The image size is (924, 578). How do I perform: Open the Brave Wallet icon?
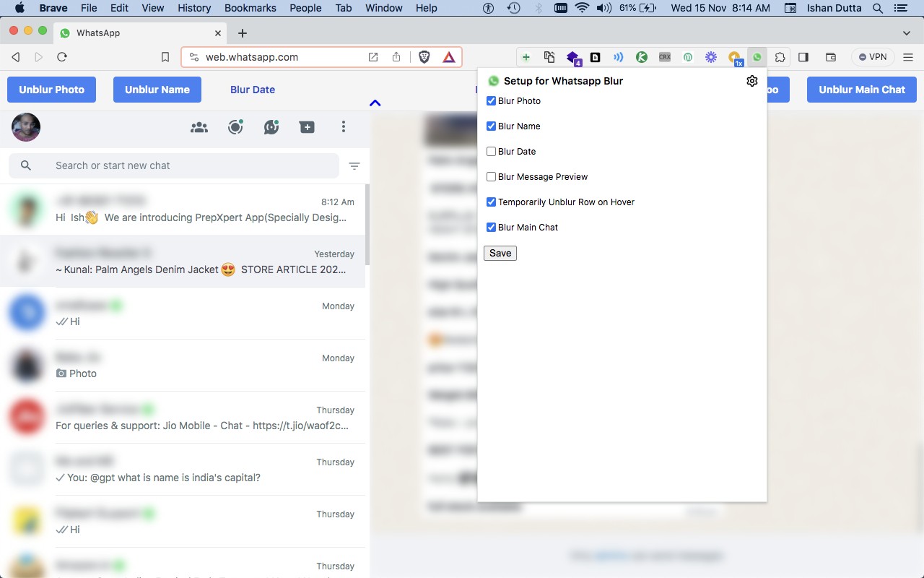(x=831, y=57)
